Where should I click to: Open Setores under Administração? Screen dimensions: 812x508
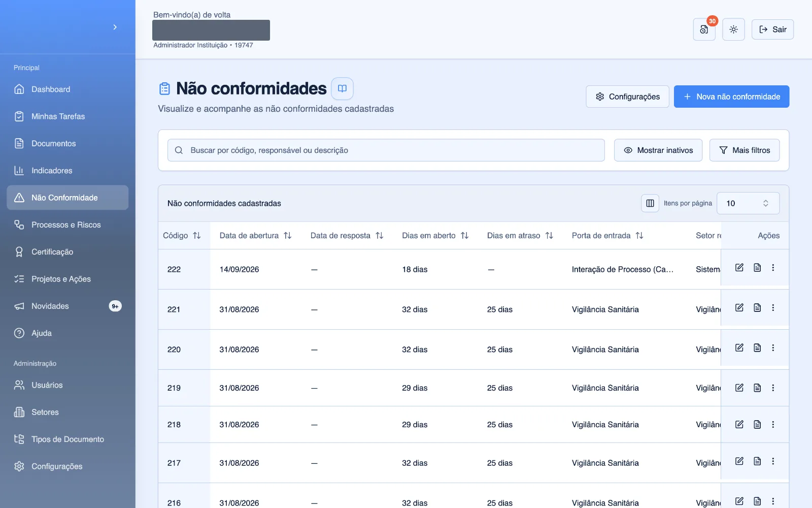coord(67,412)
